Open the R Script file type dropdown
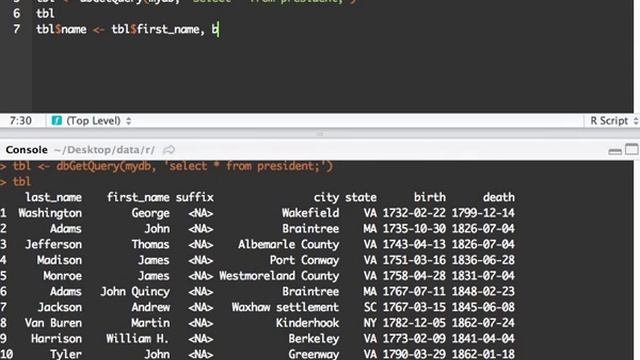 click(613, 121)
